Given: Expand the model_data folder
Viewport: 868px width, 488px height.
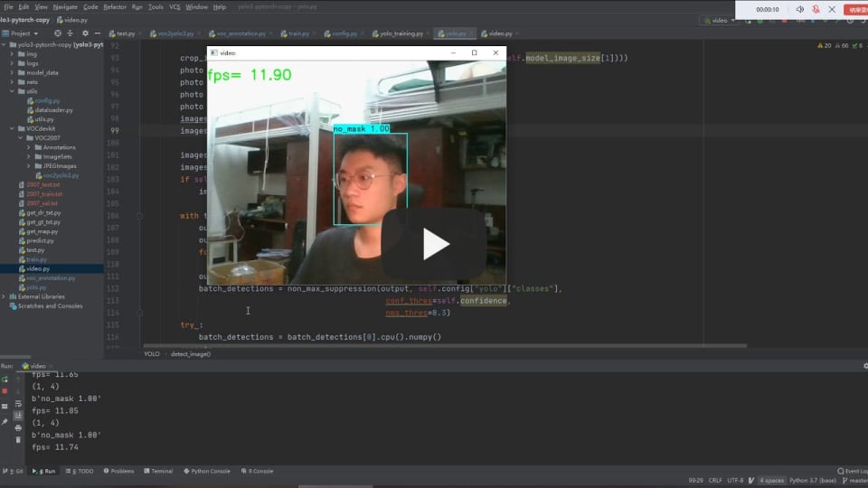Looking at the screenshot, I should tap(12, 73).
